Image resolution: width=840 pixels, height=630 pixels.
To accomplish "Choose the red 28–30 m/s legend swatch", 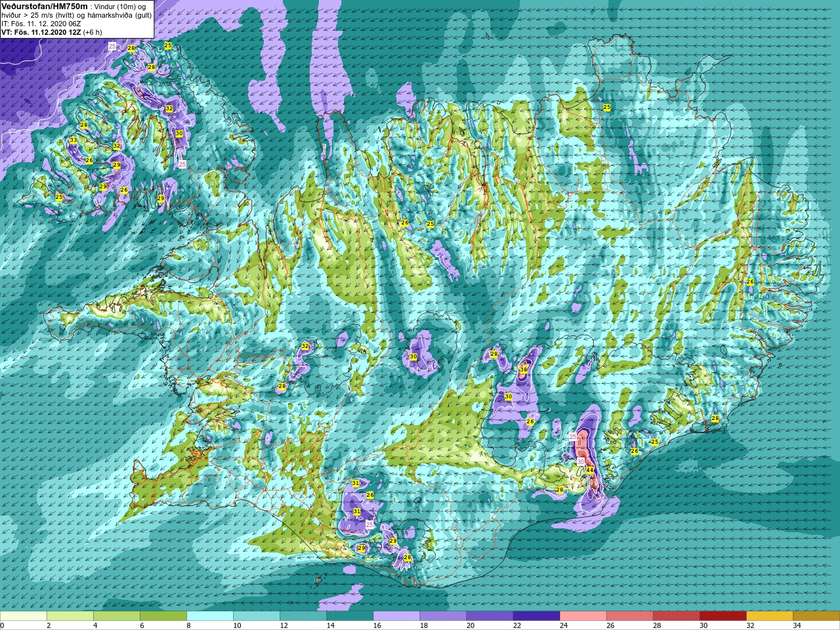I will pyautogui.click(x=676, y=616).
